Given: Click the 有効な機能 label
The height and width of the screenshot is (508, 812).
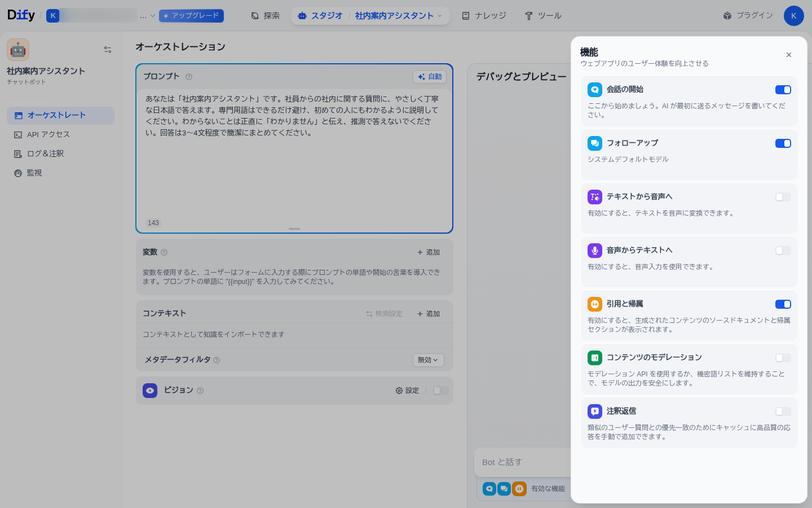Looking at the screenshot, I should (548, 489).
